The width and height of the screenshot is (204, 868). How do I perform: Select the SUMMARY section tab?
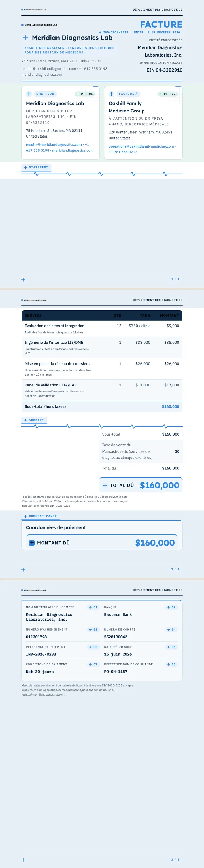tap(34, 420)
